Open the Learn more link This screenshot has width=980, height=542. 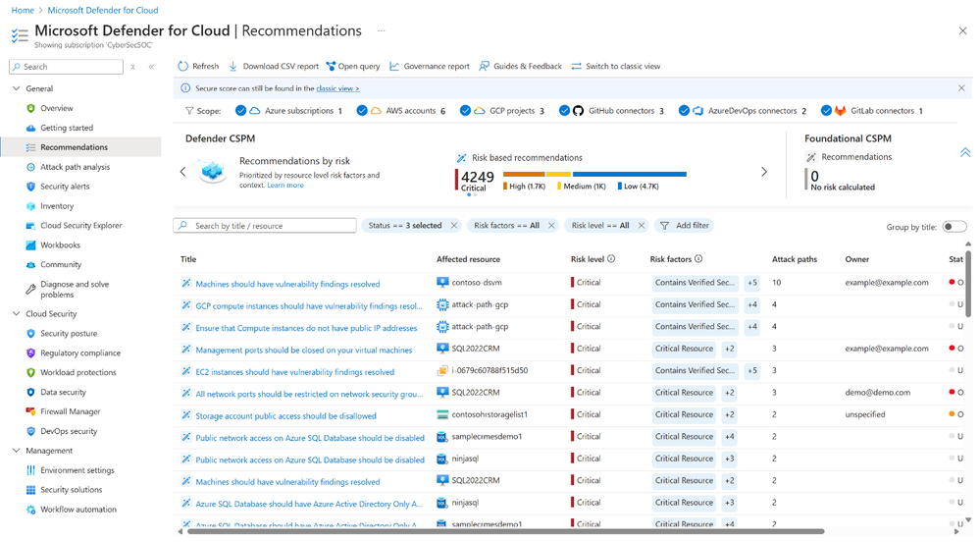tap(285, 186)
